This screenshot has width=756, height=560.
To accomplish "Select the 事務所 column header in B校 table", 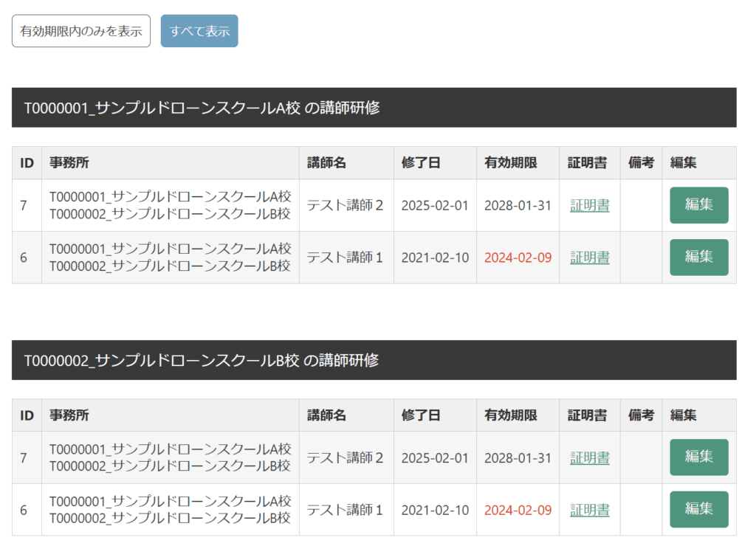I will pyautogui.click(x=69, y=415).
